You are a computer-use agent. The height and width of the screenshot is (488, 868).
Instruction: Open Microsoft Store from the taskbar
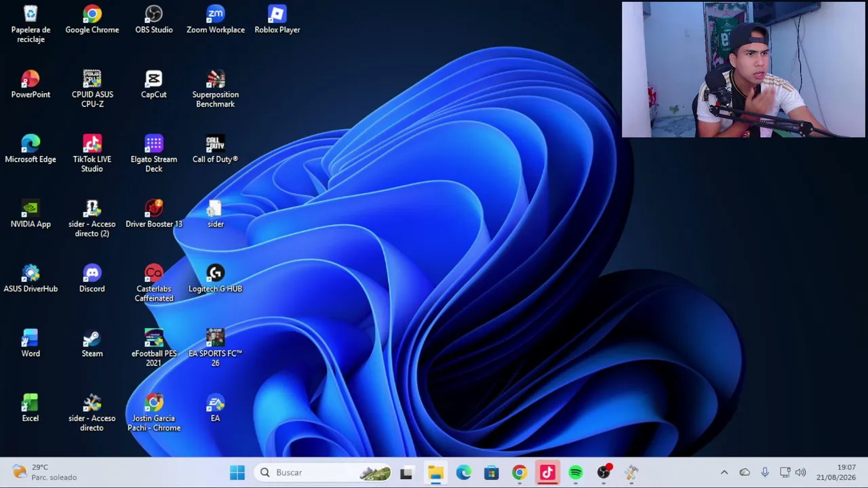click(492, 472)
